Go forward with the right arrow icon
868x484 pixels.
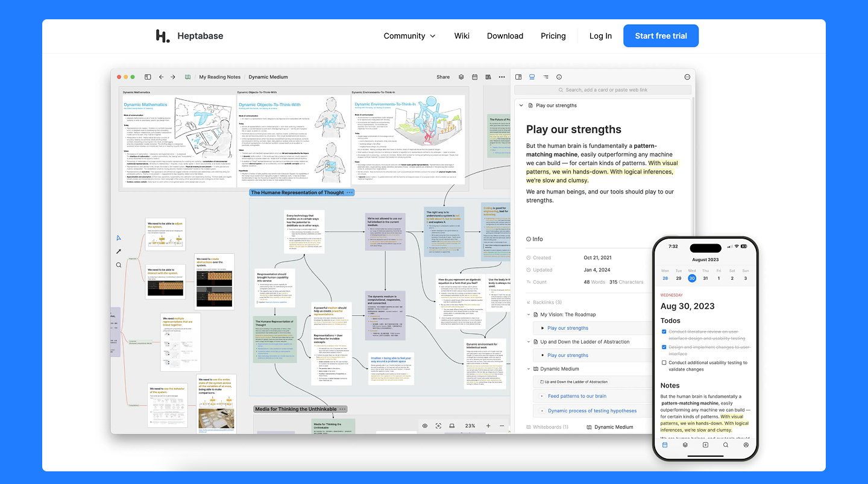pyautogui.click(x=173, y=77)
